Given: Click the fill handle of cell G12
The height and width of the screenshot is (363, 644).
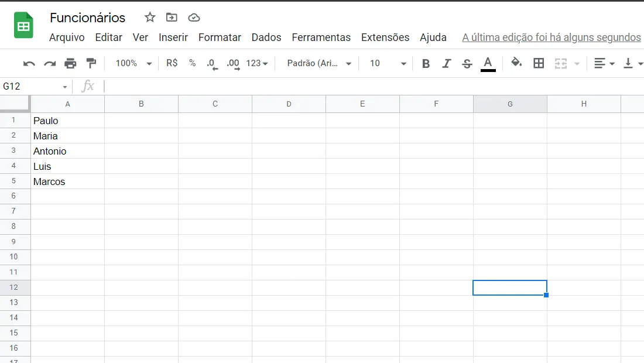Looking at the screenshot, I should click(546, 295).
